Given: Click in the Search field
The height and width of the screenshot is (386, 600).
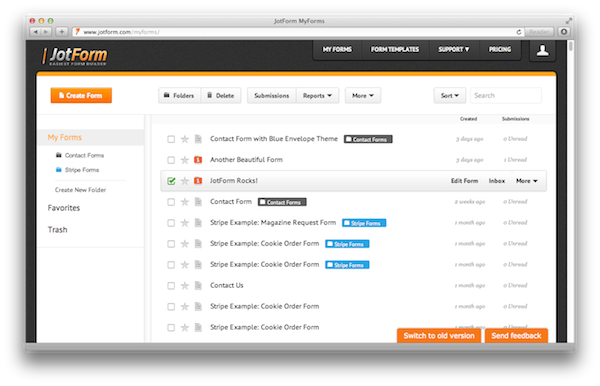Looking at the screenshot, I should [x=505, y=96].
